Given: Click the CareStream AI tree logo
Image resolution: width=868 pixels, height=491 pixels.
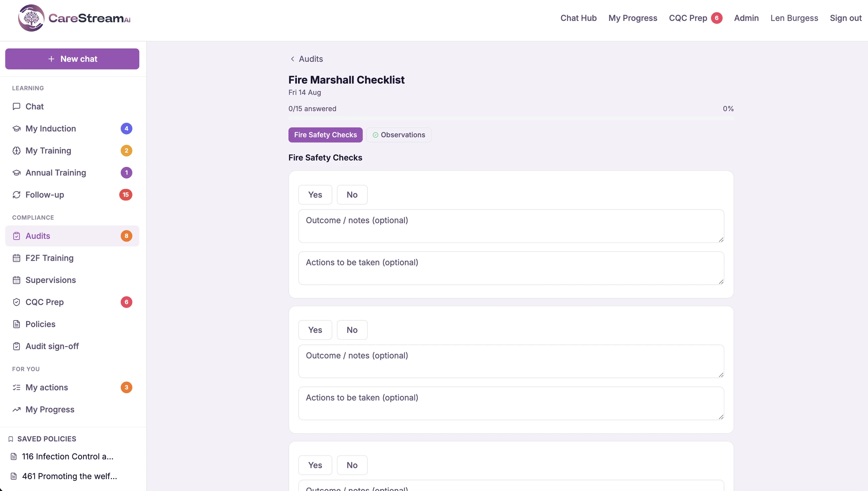Looking at the screenshot, I should pyautogui.click(x=31, y=18).
